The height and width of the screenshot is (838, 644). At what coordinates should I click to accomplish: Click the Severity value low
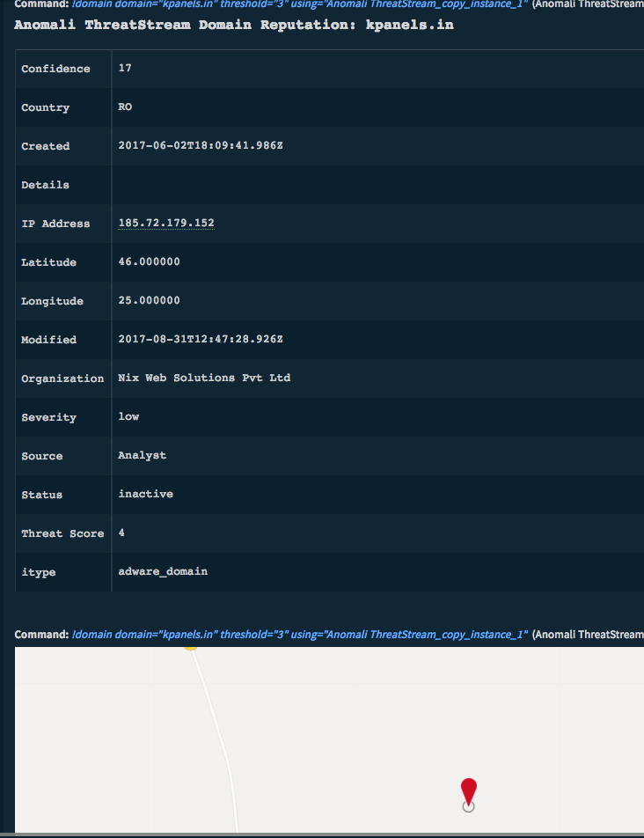pos(128,417)
